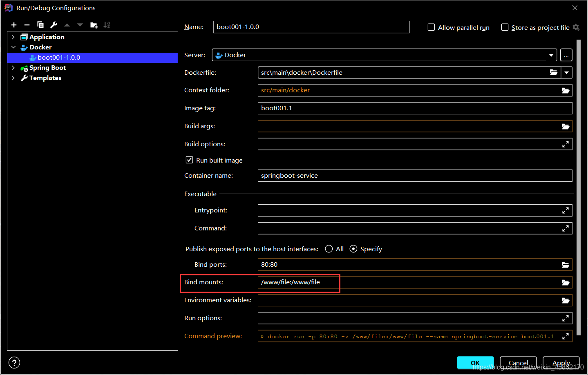The width and height of the screenshot is (588, 375).
Task: Open Store as project file gear settings
Action: 576,27
